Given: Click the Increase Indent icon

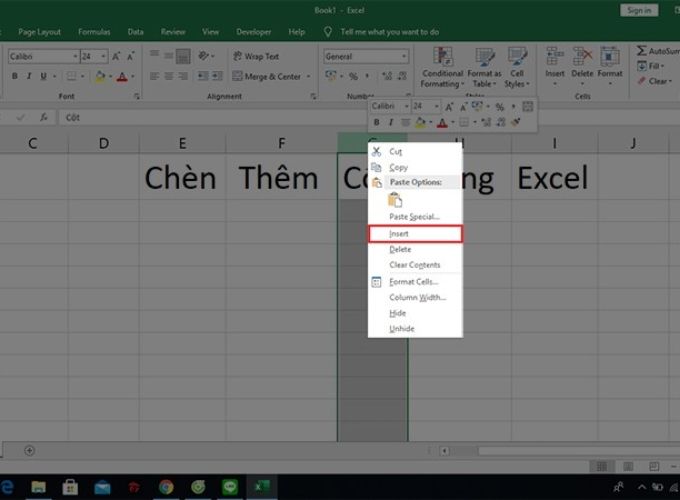Looking at the screenshot, I should coord(217,76).
